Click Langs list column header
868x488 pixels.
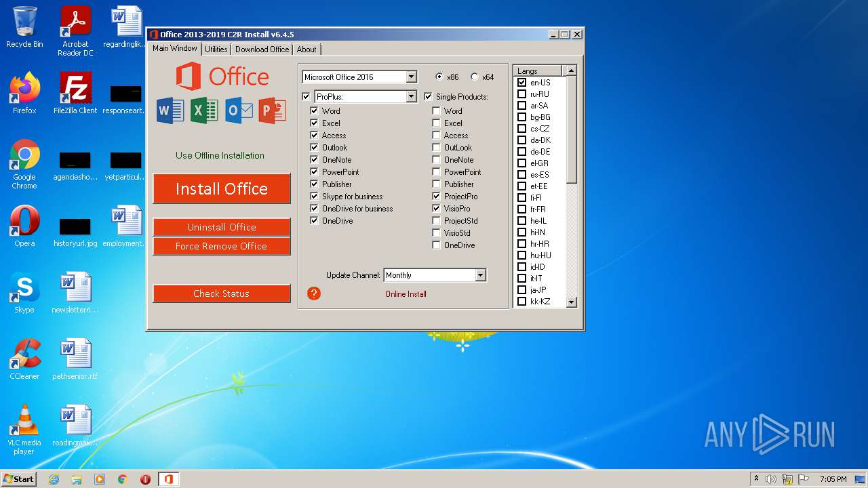tap(537, 70)
